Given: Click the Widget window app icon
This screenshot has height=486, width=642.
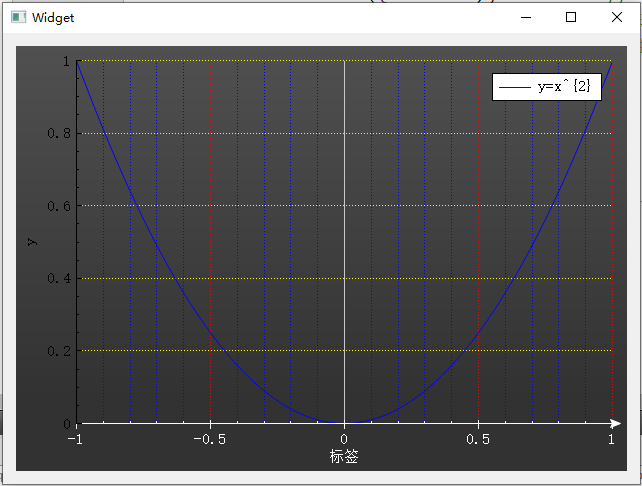Looking at the screenshot, I should coord(18,17).
